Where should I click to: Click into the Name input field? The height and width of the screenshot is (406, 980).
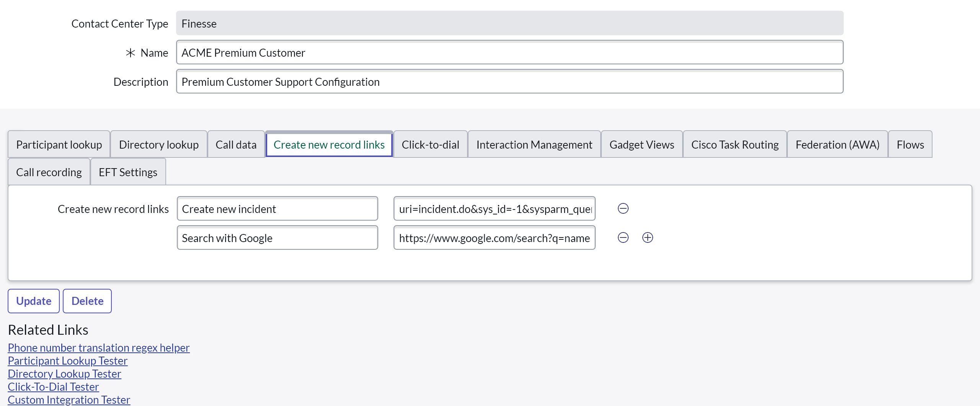coord(509,52)
